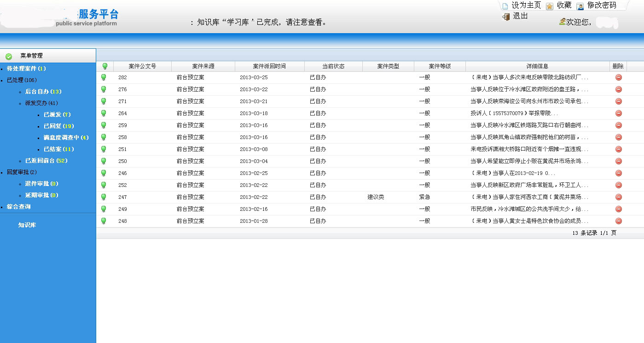The width and height of the screenshot is (644, 343).
Task: Click red delete icon for case 249
Action: pyautogui.click(x=618, y=209)
